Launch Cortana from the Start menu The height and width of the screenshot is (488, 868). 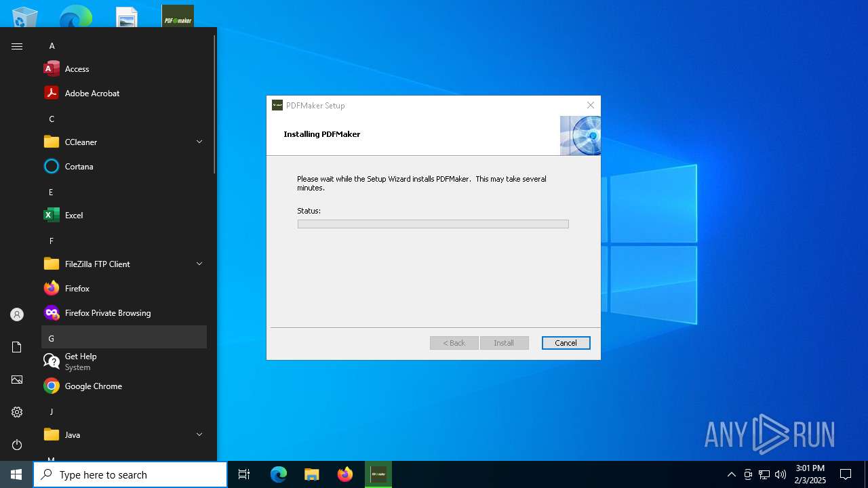click(124, 166)
